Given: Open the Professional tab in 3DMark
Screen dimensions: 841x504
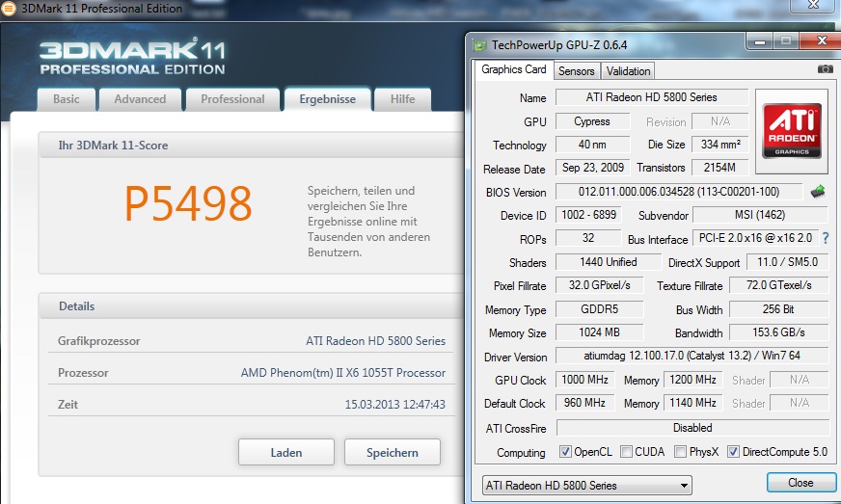Looking at the screenshot, I should click(x=232, y=99).
